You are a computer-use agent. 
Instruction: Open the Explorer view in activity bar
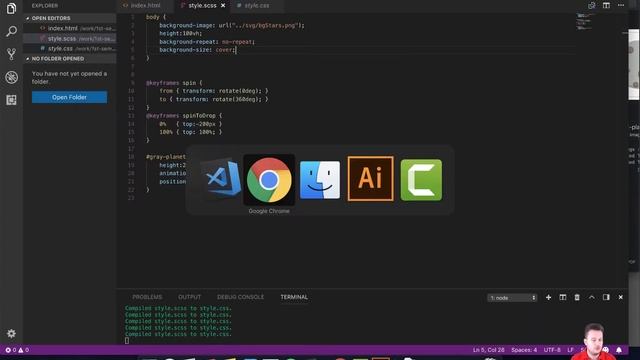[11, 8]
